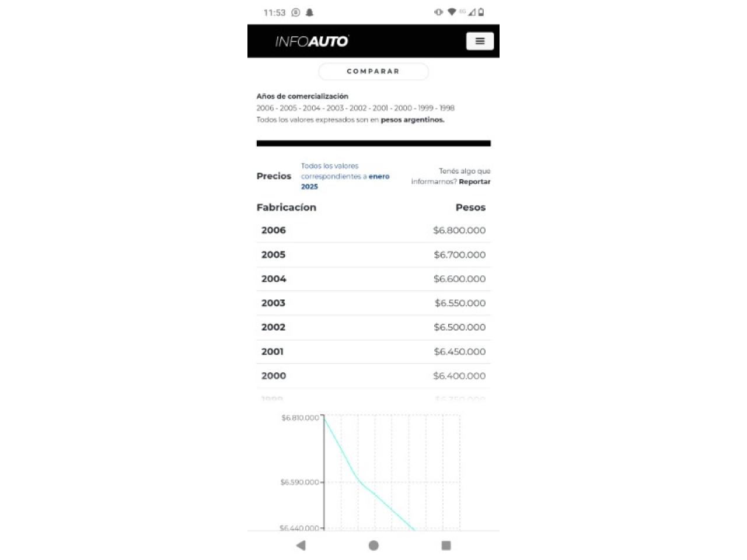Select the 2001 row at $6.450.000

(x=373, y=352)
